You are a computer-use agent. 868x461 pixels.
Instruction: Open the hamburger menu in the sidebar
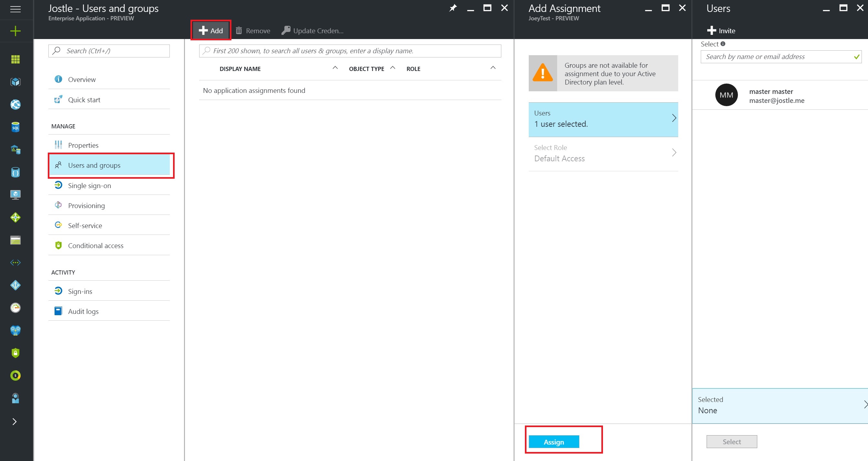point(15,9)
